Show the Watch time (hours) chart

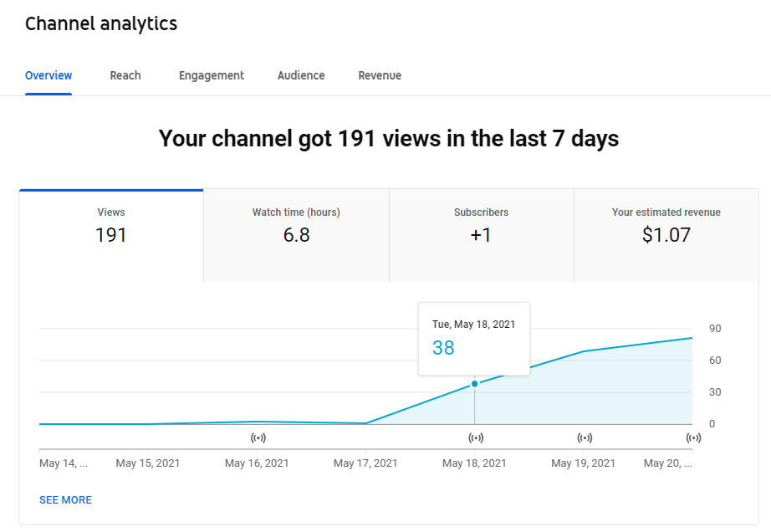click(x=297, y=236)
